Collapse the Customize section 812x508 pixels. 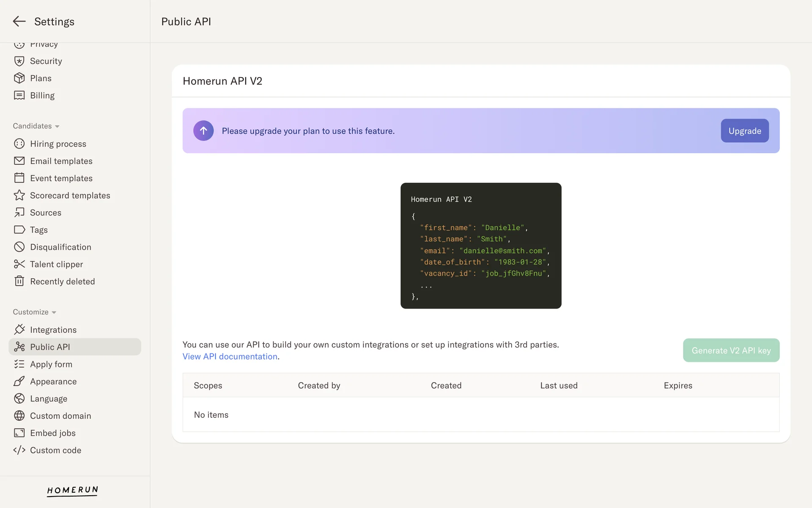[x=34, y=312]
